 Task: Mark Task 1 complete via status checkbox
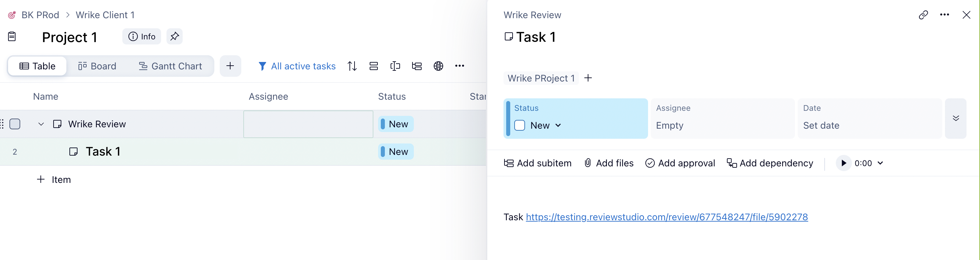pyautogui.click(x=520, y=125)
